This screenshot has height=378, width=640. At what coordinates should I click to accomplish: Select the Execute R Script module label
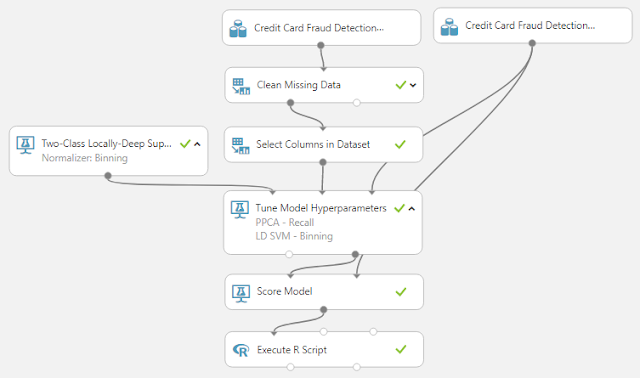pos(292,350)
